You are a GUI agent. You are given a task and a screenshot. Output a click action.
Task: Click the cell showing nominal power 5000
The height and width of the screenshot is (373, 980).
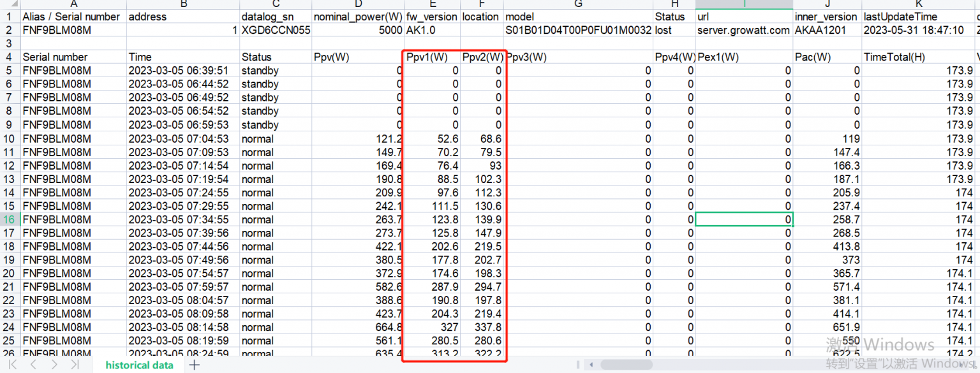tap(357, 29)
